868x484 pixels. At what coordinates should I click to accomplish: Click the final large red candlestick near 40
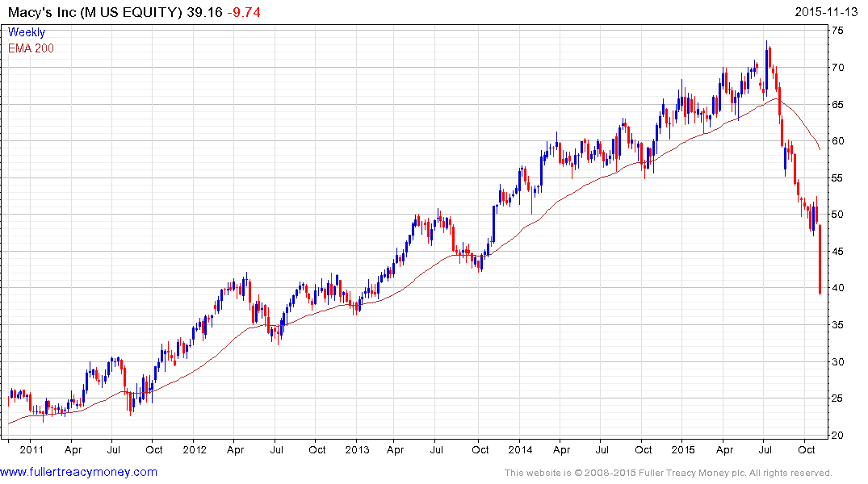[820, 260]
